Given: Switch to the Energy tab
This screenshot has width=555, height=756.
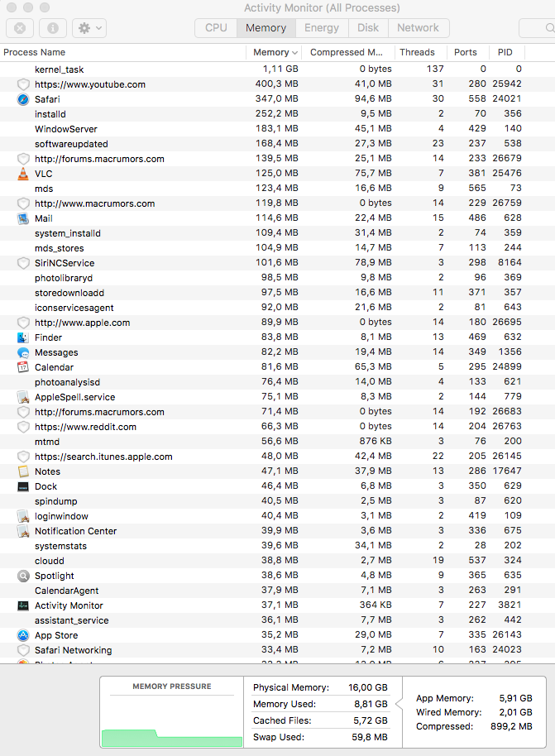Looking at the screenshot, I should [322, 28].
